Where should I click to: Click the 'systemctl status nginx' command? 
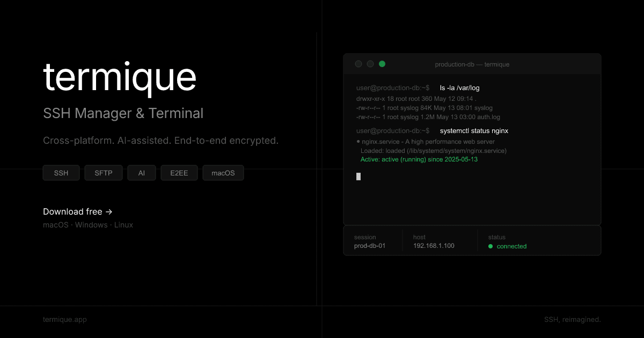pos(474,130)
